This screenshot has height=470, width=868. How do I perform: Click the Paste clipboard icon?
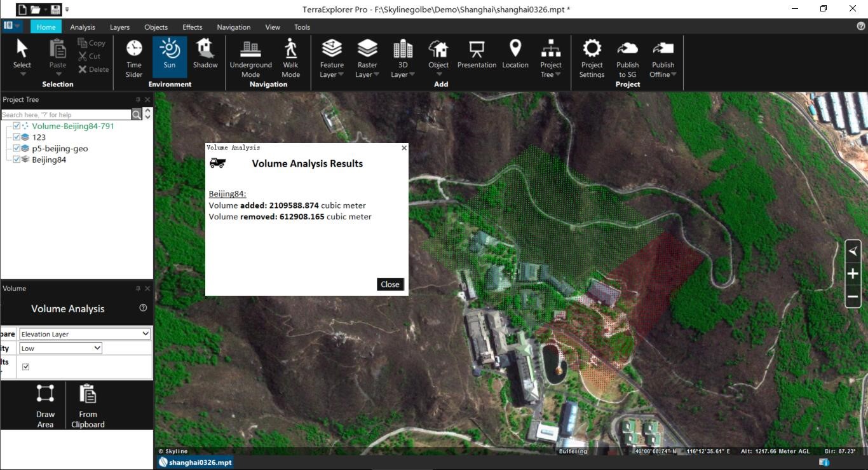pyautogui.click(x=58, y=50)
